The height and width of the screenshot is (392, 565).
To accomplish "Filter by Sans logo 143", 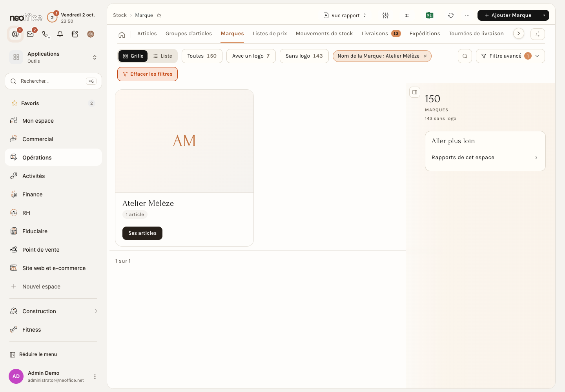I will [304, 56].
